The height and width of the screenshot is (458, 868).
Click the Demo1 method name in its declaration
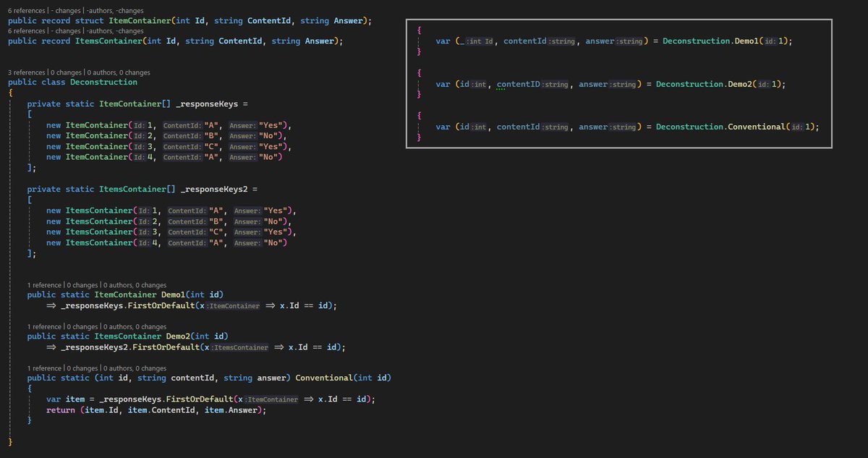coord(174,295)
